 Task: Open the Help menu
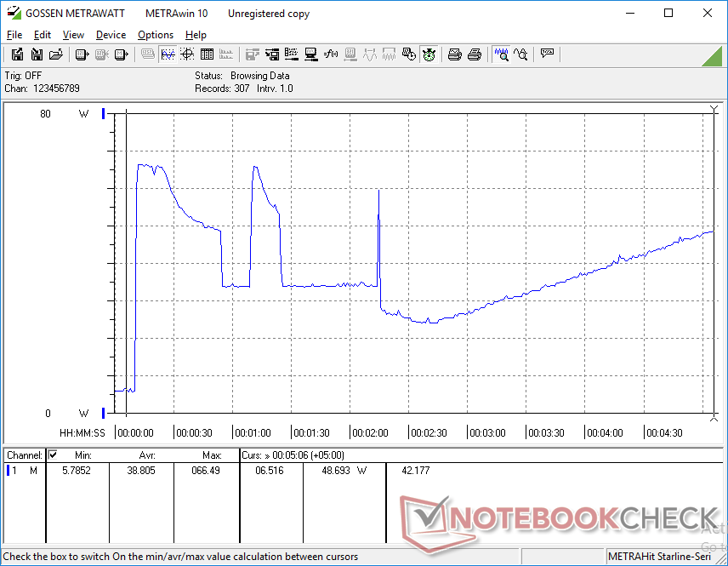tap(196, 35)
